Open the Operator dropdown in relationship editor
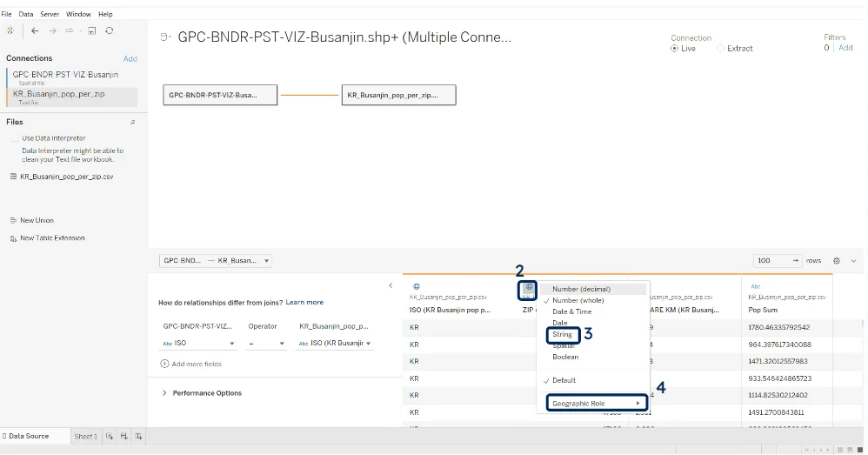Screen dimensions: 868x455 tap(266, 344)
